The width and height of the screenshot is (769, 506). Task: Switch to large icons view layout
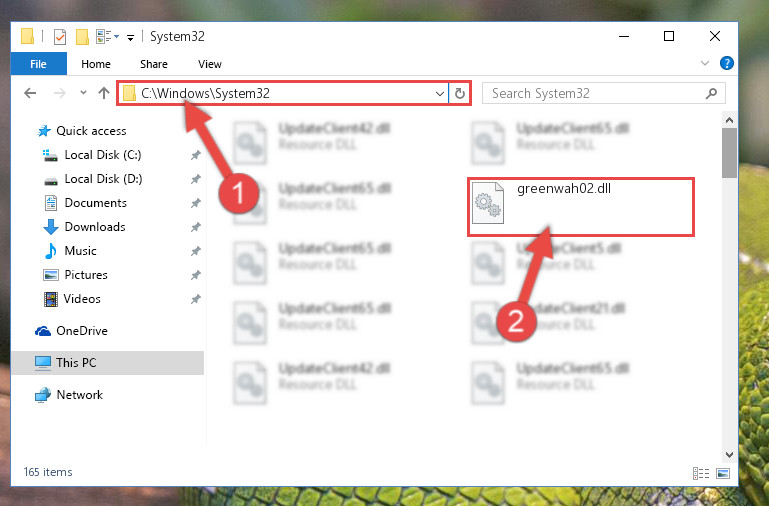pyautogui.click(x=723, y=473)
